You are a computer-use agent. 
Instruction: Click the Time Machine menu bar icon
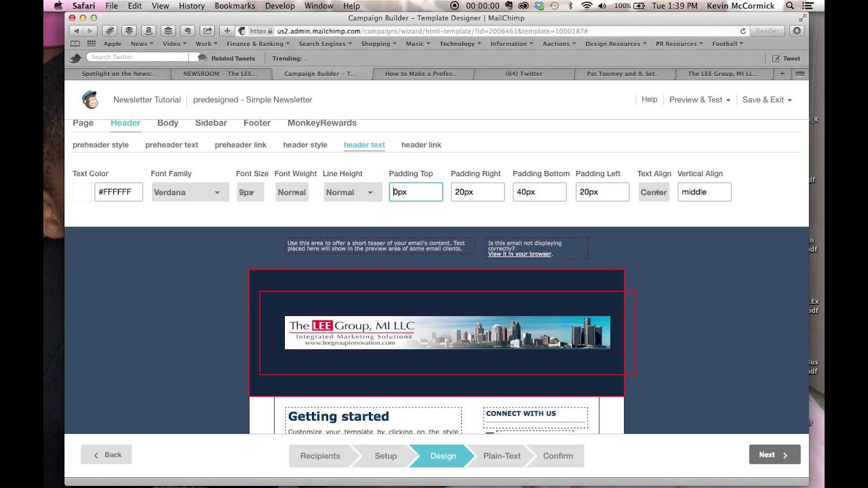(554, 5)
